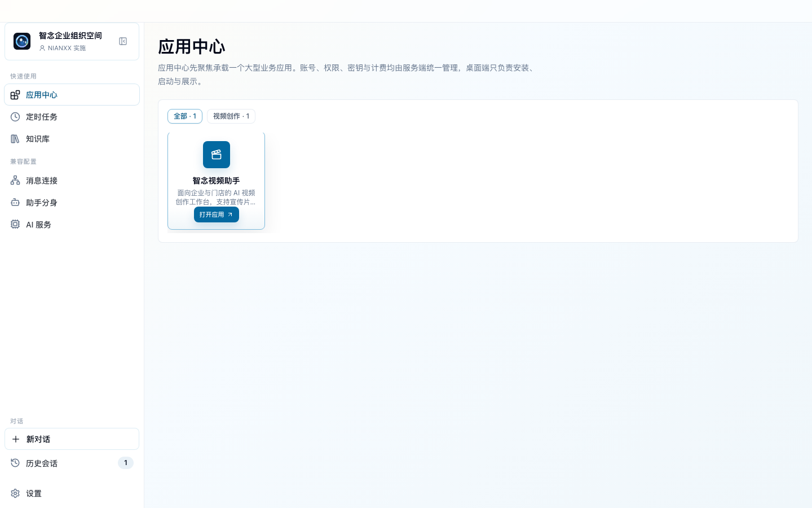Viewport: 812px width, 508px height.
Task: Click the 知识库 books icon
Action: [15, 139]
